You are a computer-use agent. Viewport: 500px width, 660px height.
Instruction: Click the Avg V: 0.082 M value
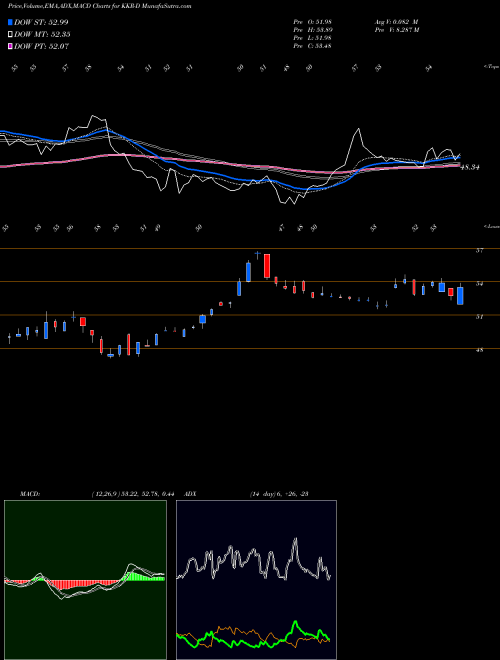point(396,22)
